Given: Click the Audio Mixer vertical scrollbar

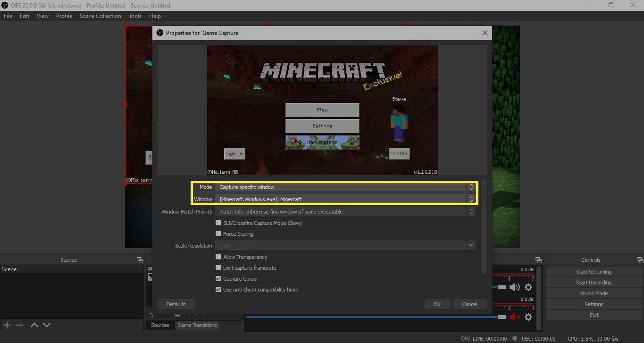Looking at the screenshot, I should tap(539, 298).
